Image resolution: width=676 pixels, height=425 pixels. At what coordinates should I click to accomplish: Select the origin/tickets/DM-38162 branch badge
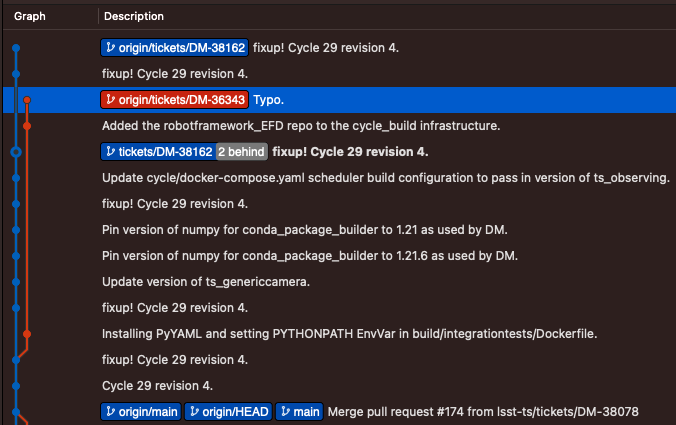click(175, 48)
